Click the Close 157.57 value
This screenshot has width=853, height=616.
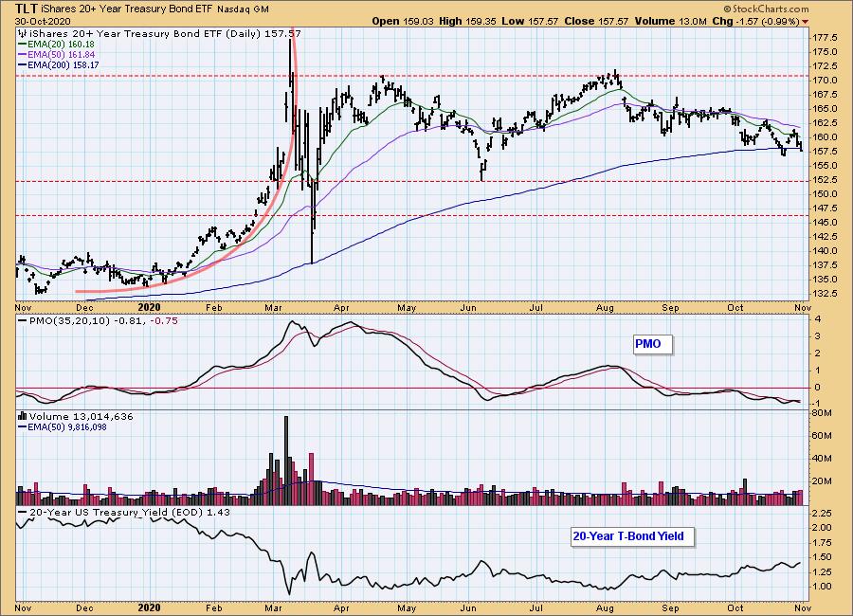pos(596,21)
